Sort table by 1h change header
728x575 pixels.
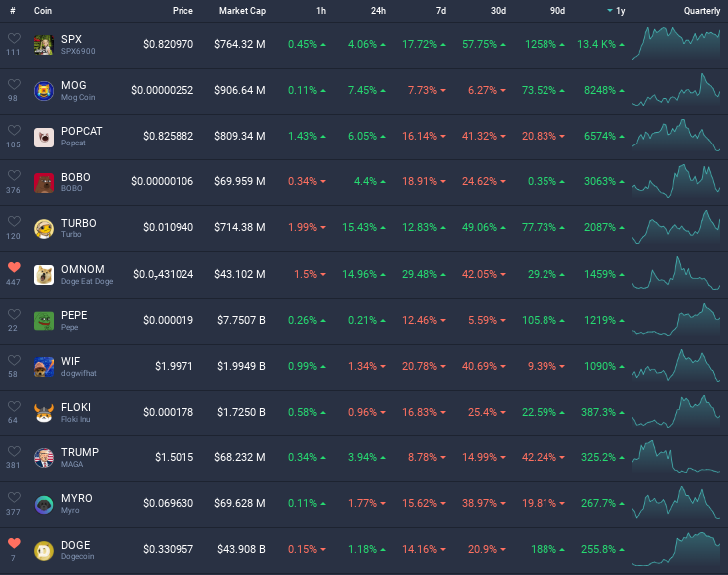click(x=321, y=11)
